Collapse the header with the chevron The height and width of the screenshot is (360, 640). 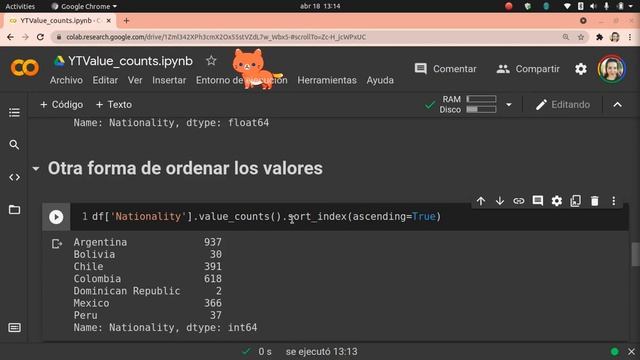click(x=618, y=104)
